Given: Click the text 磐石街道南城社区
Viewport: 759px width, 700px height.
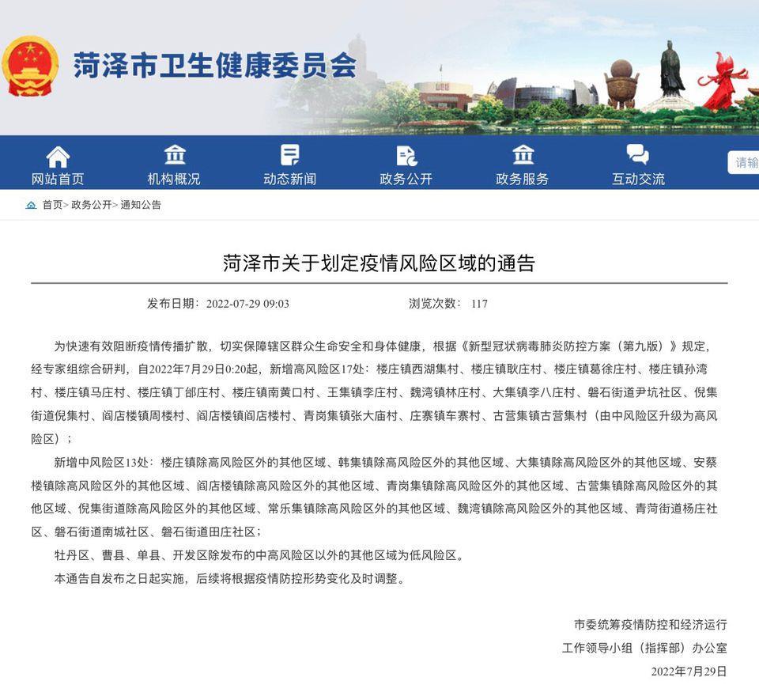Looking at the screenshot, I should pos(102,532).
